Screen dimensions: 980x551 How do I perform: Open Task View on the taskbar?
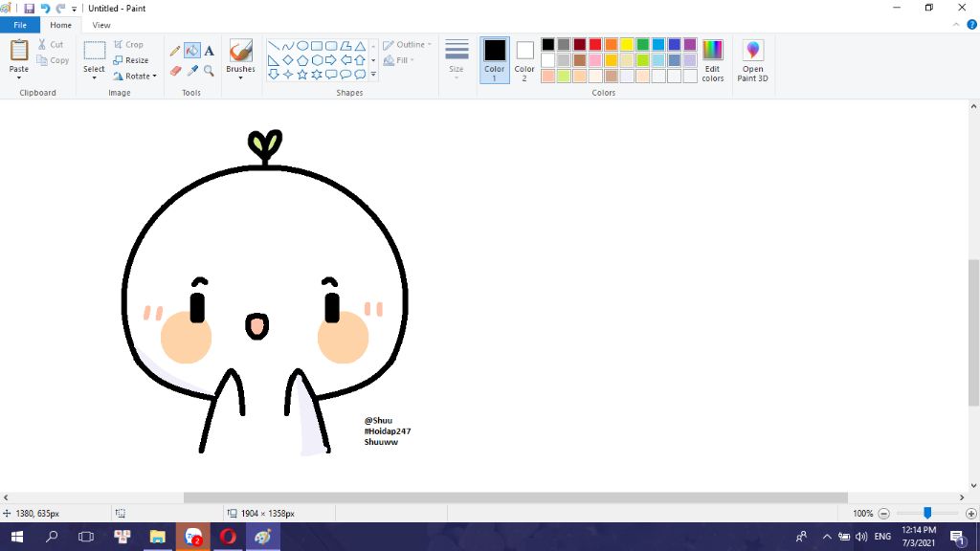pyautogui.click(x=85, y=537)
